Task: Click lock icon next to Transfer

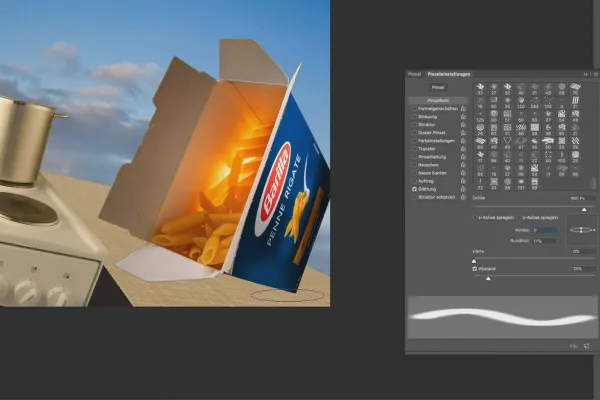Action: 463,149
